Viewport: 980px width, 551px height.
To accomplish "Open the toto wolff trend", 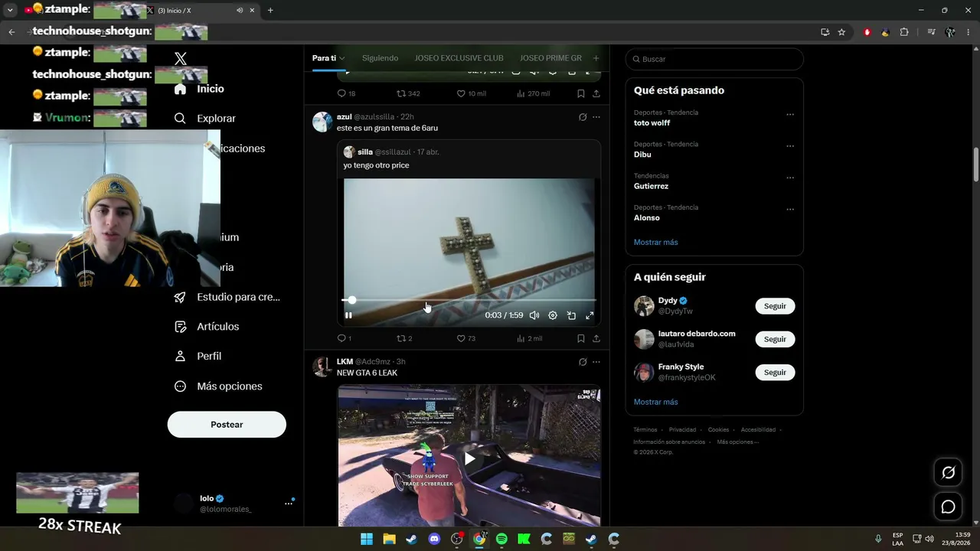I will click(652, 123).
